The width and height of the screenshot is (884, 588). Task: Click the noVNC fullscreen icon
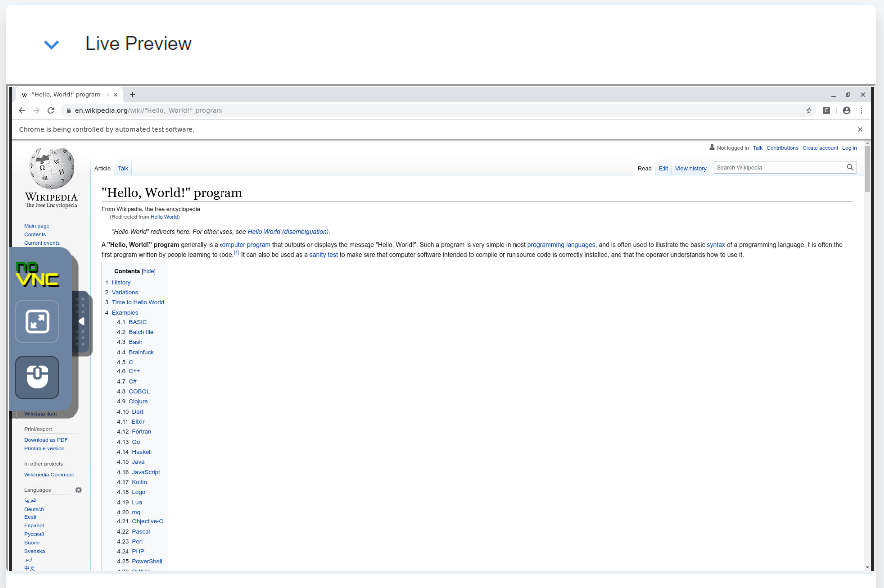[x=37, y=322]
